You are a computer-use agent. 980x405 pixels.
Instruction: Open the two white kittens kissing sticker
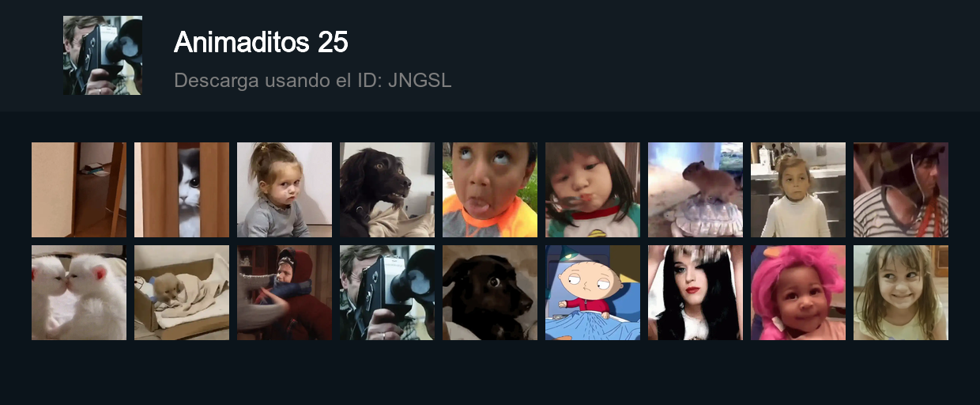pos(79,293)
